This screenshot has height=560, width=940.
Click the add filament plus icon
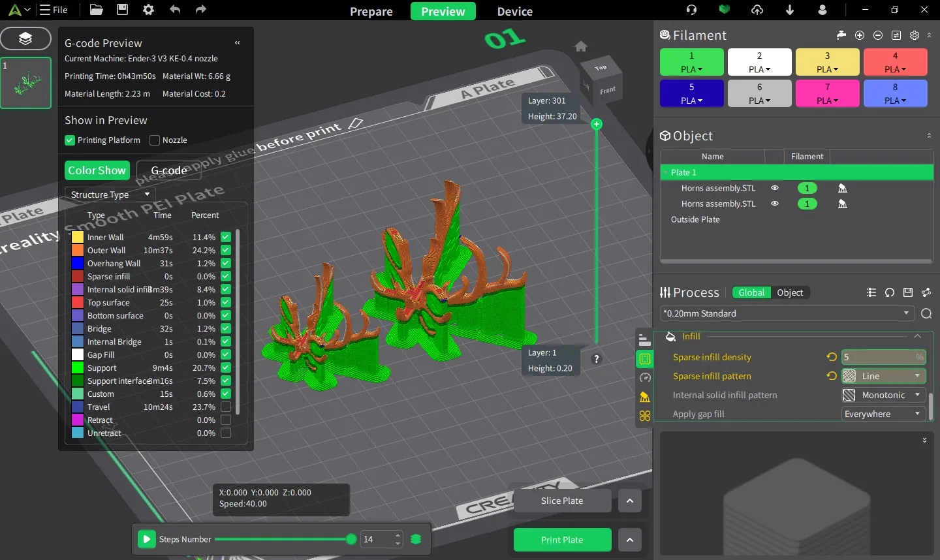pyautogui.click(x=860, y=35)
